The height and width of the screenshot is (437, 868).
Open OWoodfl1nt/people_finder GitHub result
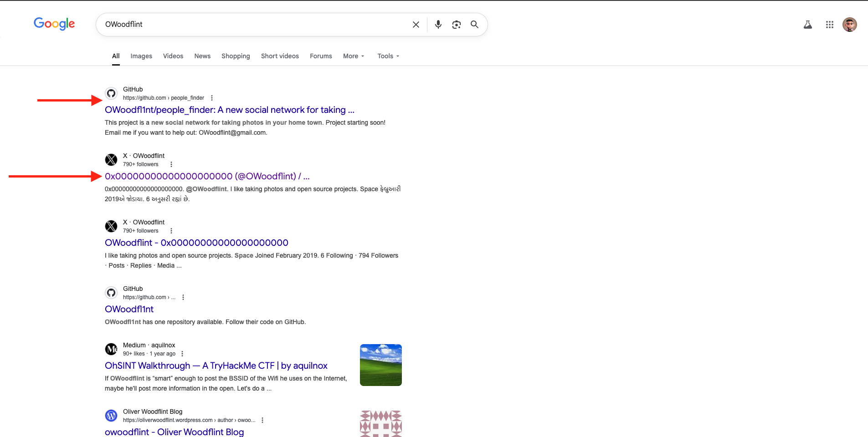[229, 110]
